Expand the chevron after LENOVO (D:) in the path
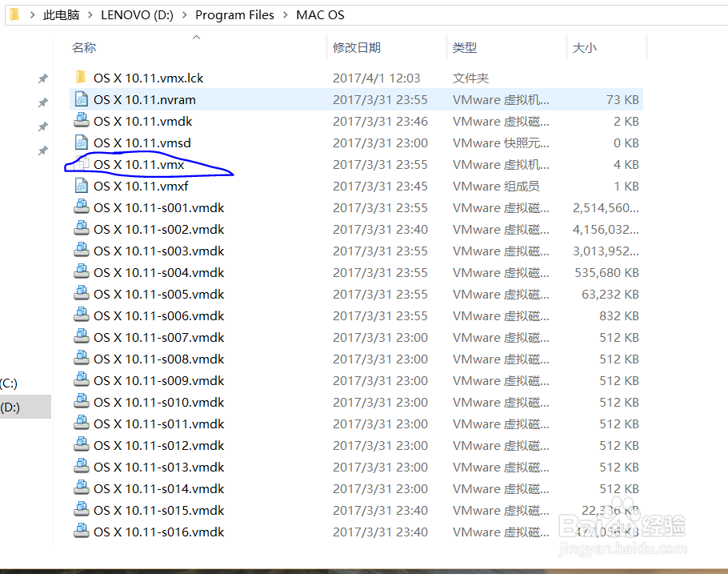 point(185,15)
